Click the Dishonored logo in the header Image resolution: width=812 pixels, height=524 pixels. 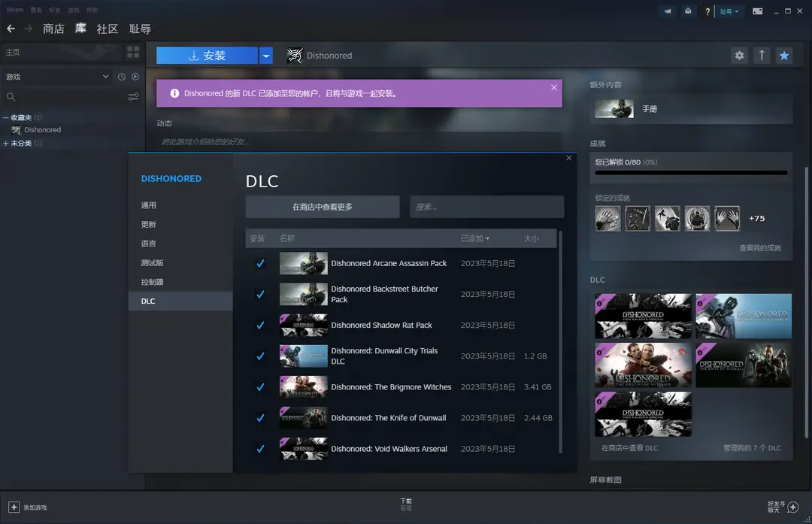(295, 56)
